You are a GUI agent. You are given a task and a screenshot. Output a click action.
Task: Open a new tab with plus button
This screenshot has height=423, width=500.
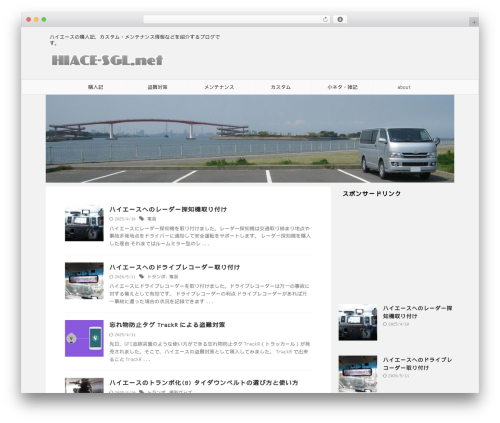point(474,22)
